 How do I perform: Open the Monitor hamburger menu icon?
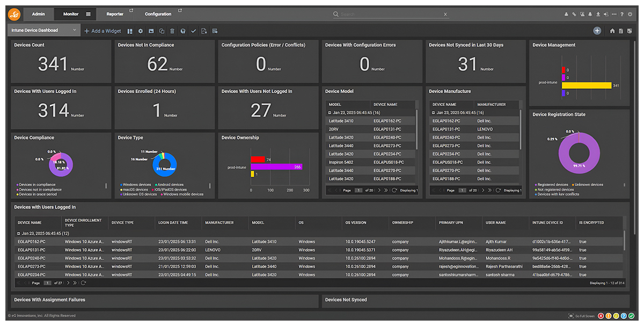pyautogui.click(x=89, y=14)
